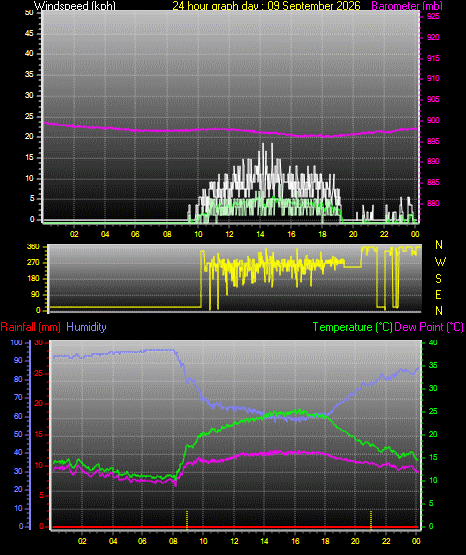
Task: Click the W compass direction label
Action: 440,262
